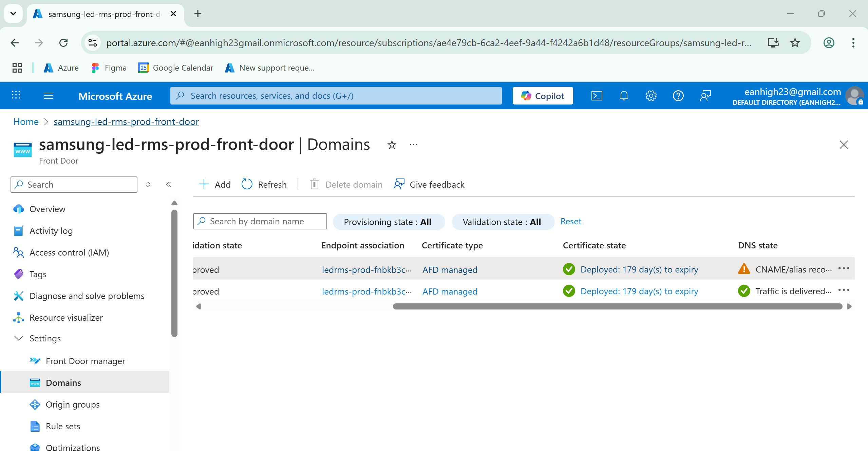Open samsung-led-rms-prod-front-door breadcrumb link

[x=126, y=122]
